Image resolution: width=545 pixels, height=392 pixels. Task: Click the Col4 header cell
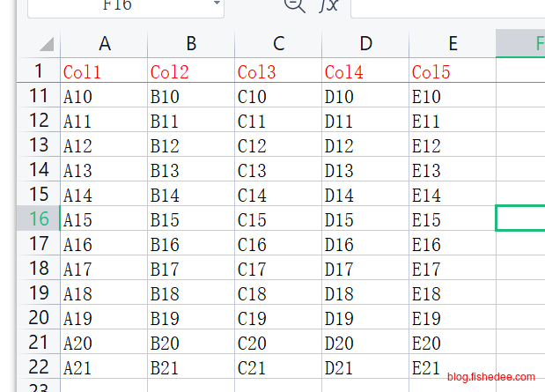click(x=365, y=71)
